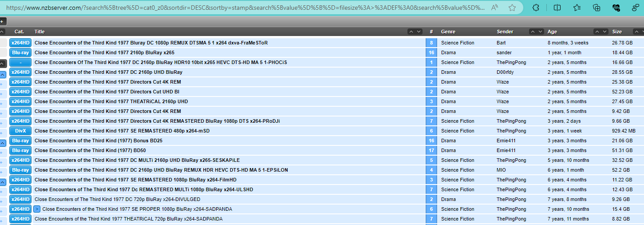Click the address bar URL
644x225 pixels.
pyautogui.click(x=245, y=8)
